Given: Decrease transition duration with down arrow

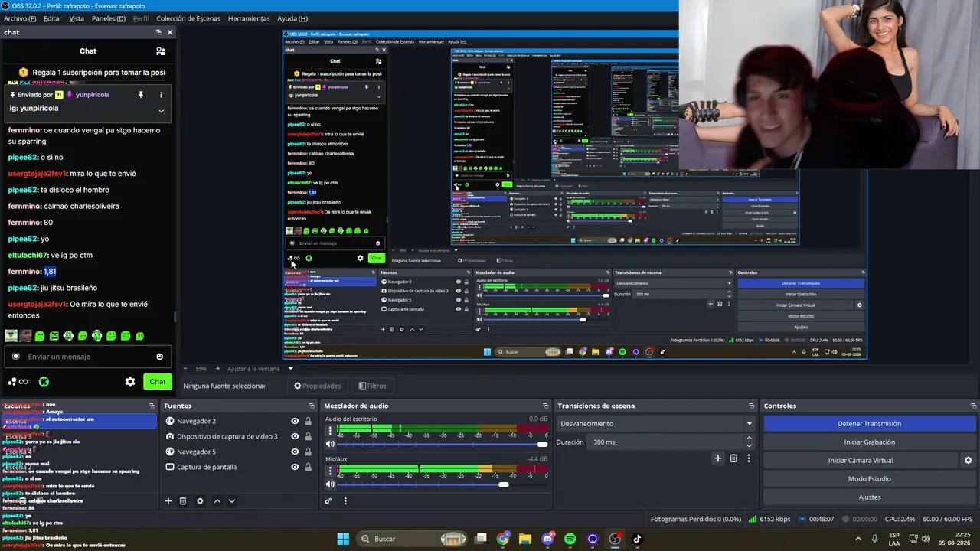Looking at the screenshot, I should (749, 445).
